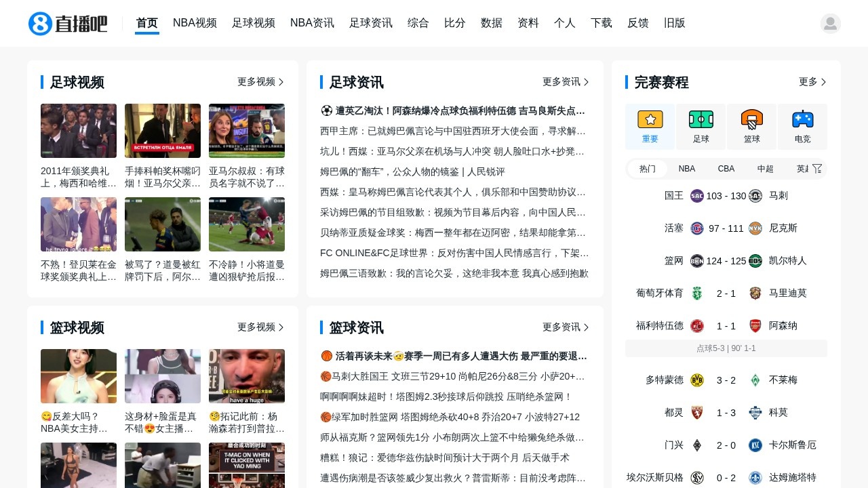
Task: Click the 直播吧 site logo
Action: coord(68,23)
